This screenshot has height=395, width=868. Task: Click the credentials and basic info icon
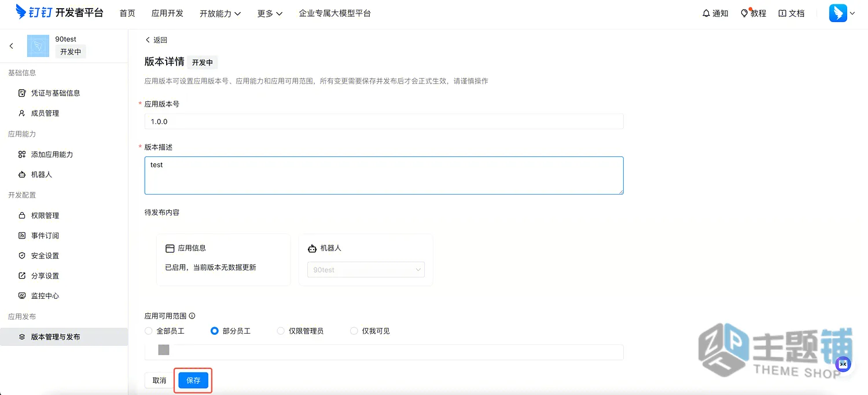tap(22, 93)
